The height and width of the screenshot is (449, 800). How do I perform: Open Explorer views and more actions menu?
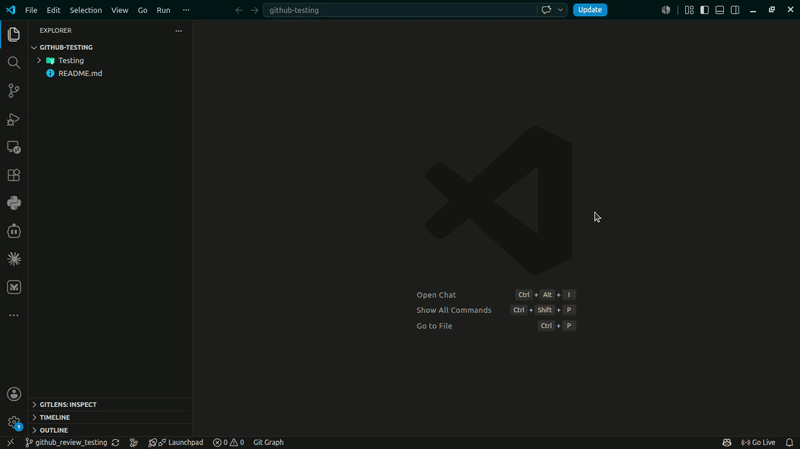pyautogui.click(x=179, y=31)
